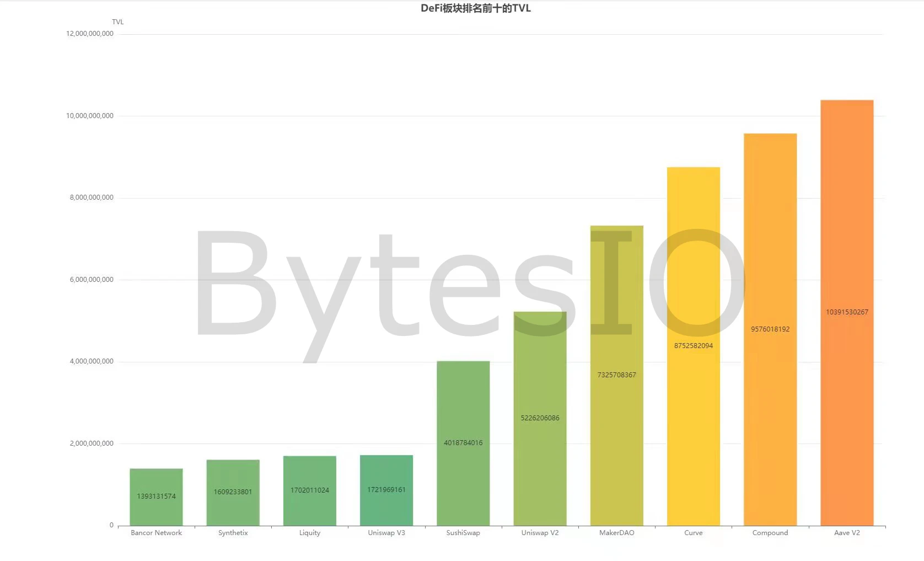Select the Uniswap V3 bar
The height and width of the screenshot is (561, 924).
(x=386, y=490)
